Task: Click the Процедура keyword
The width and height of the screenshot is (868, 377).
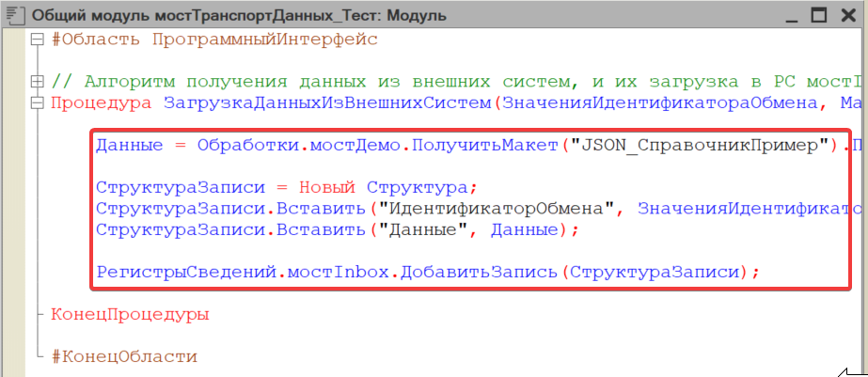Action: tap(102, 103)
